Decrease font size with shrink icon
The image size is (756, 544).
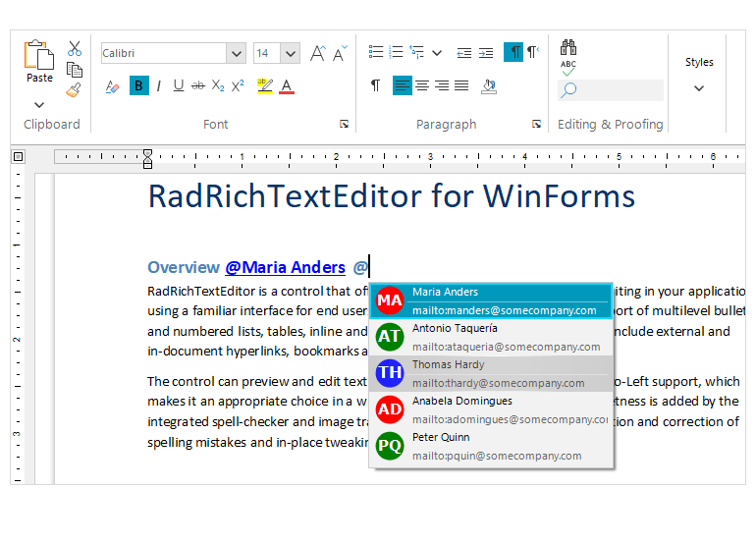coord(340,53)
